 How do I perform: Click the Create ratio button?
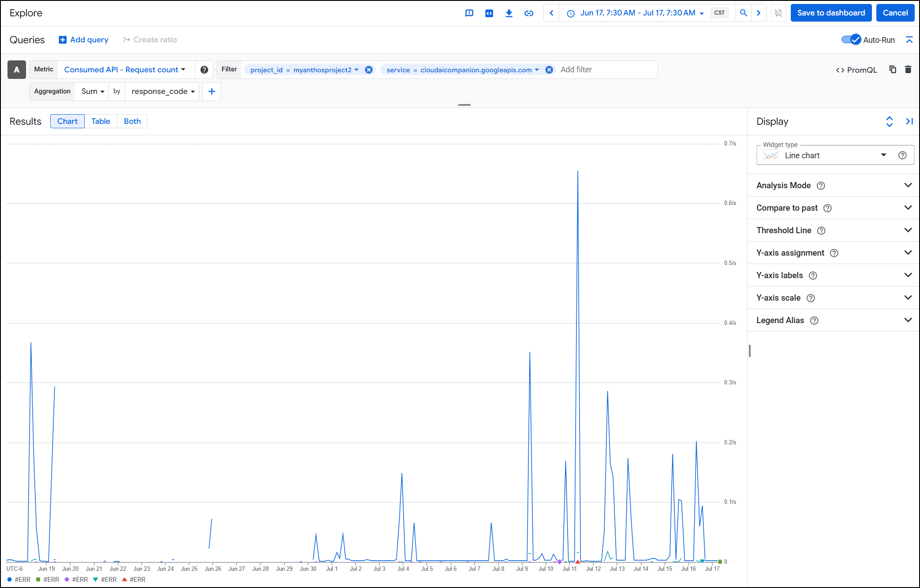[x=150, y=40]
